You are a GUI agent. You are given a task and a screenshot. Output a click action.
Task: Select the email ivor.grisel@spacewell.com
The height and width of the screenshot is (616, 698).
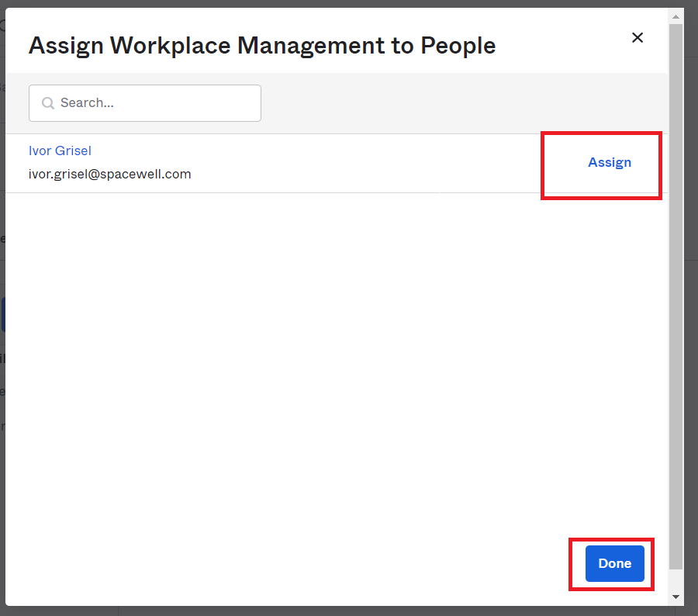(109, 174)
